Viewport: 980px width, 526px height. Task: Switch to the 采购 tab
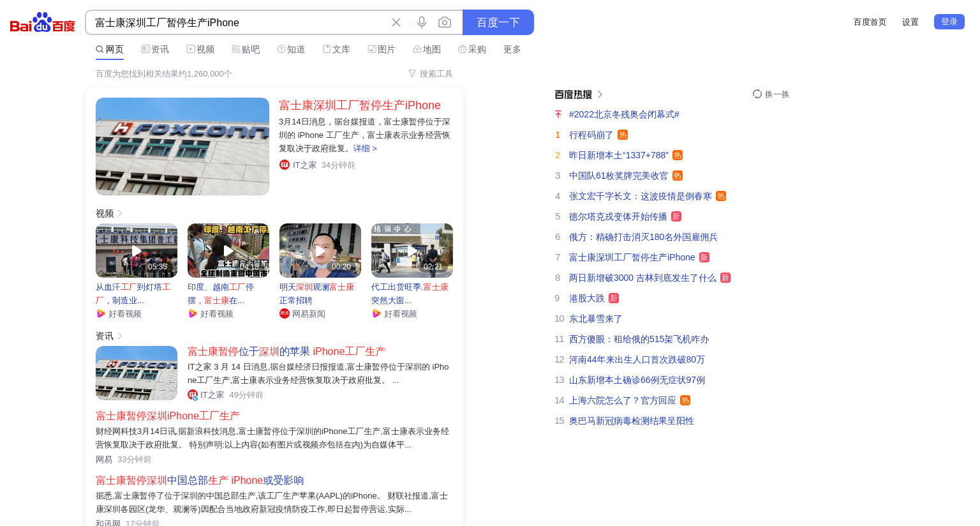[472, 49]
